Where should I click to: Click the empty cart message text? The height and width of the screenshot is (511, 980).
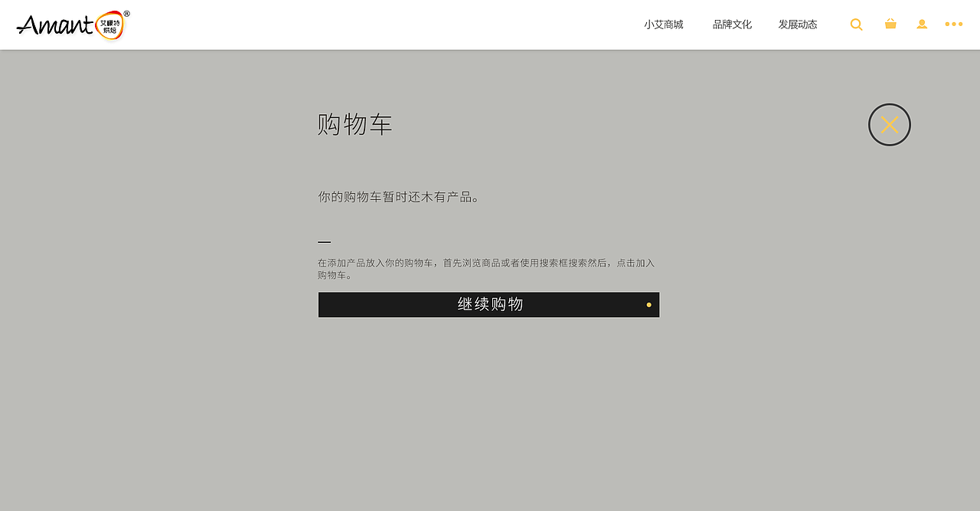point(399,196)
